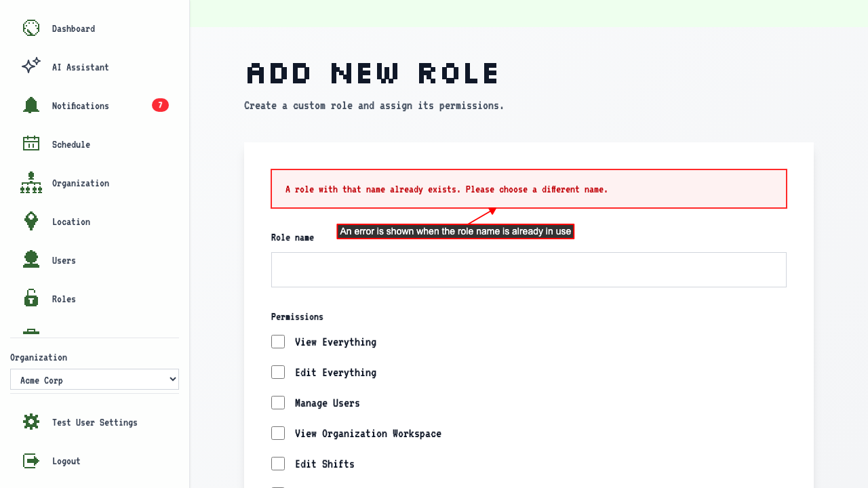Toggle the Manage Users checkbox

pyautogui.click(x=278, y=403)
